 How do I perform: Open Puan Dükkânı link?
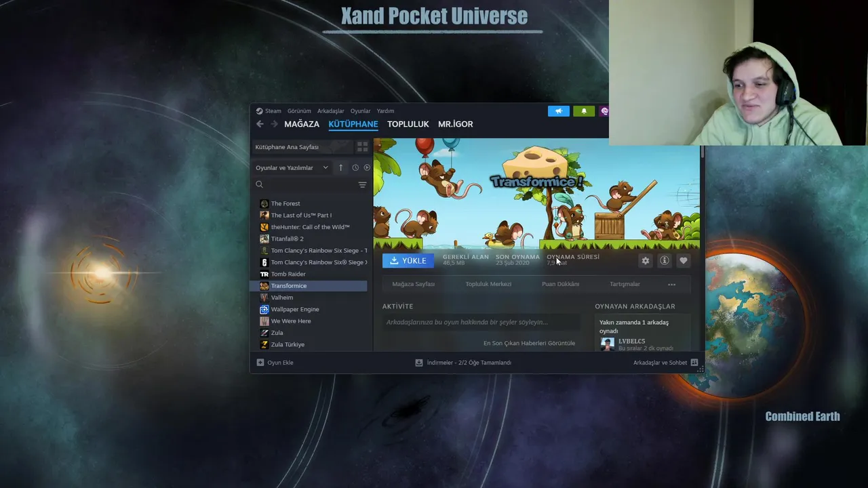pos(560,284)
